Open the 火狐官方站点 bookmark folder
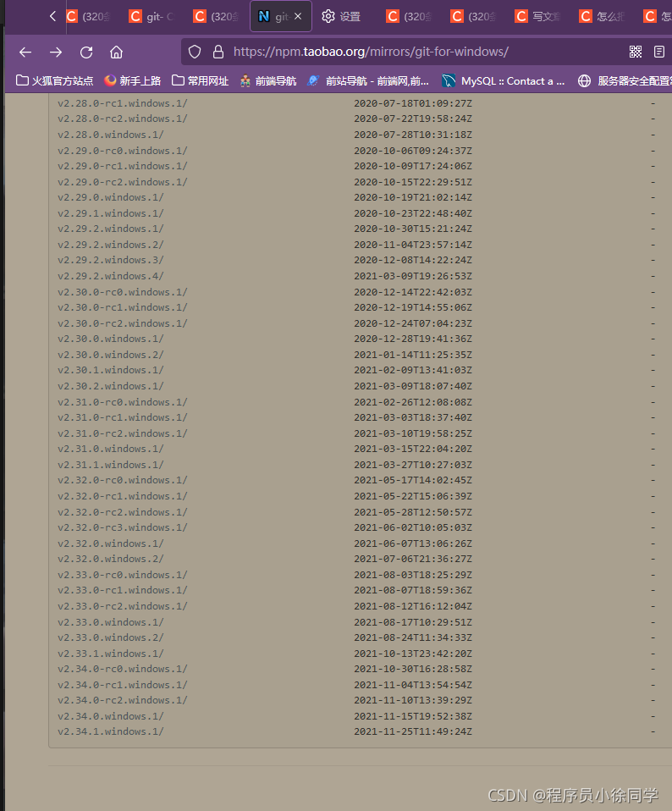The image size is (672, 811). click(55, 80)
